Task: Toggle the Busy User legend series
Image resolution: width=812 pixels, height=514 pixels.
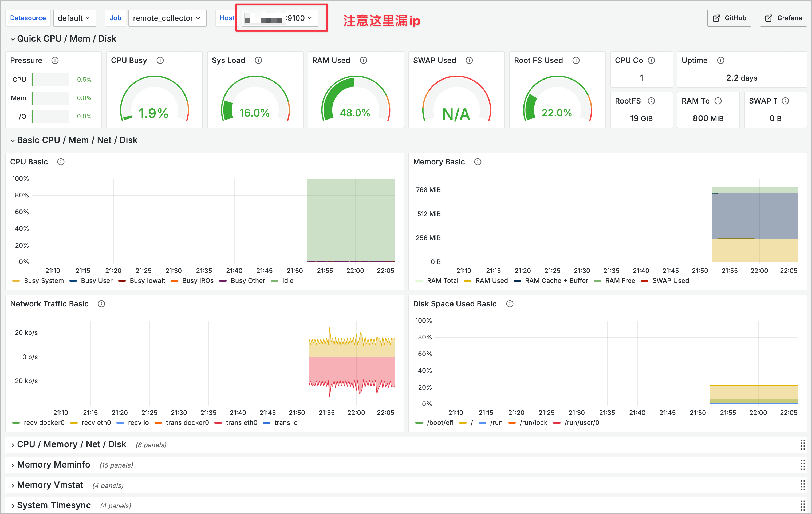Action: click(x=96, y=281)
